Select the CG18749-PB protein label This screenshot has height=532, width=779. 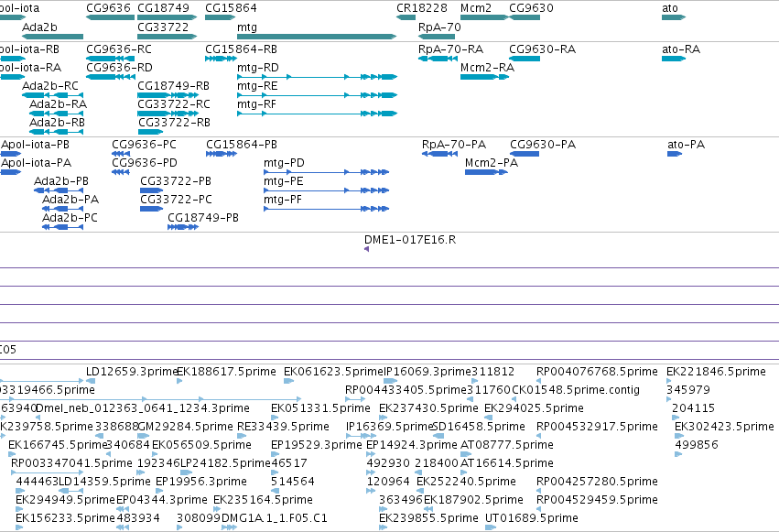point(203,218)
